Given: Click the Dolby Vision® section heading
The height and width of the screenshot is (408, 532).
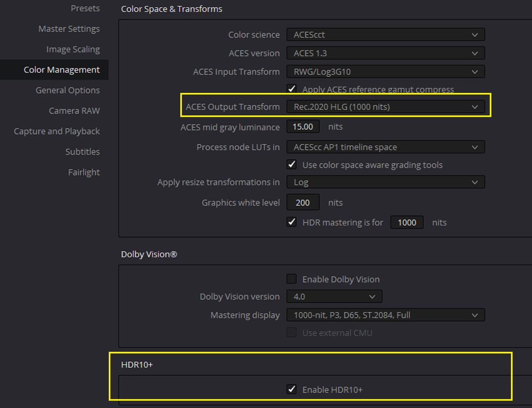Looking at the screenshot, I should coord(149,254).
